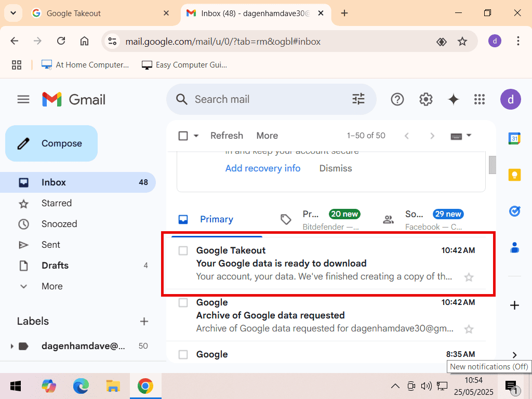Open the input tools keyboard dropdown arrow
The image size is (532, 399).
(469, 135)
